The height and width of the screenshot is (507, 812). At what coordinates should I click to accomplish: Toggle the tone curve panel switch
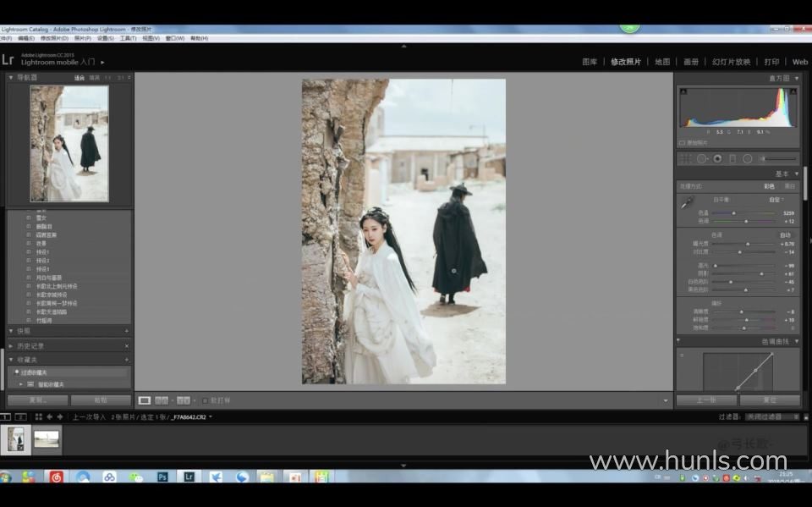[678, 341]
